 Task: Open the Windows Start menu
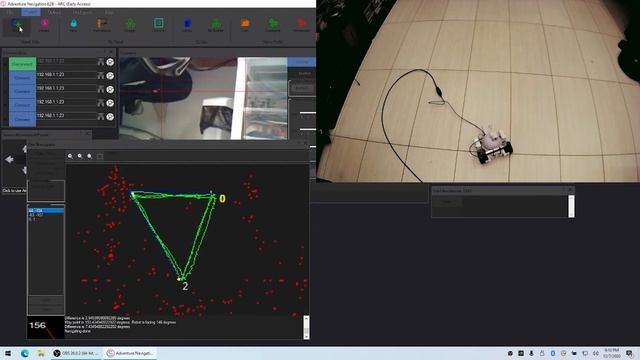(8, 353)
